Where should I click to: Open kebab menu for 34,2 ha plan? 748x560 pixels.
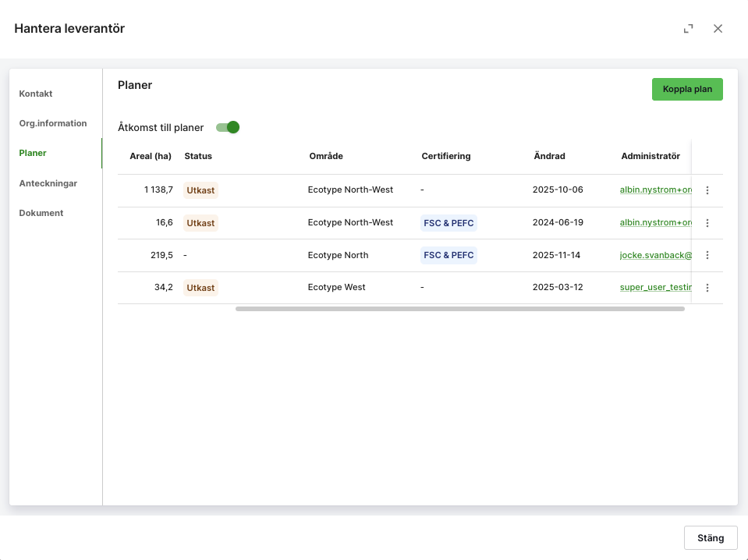click(707, 288)
